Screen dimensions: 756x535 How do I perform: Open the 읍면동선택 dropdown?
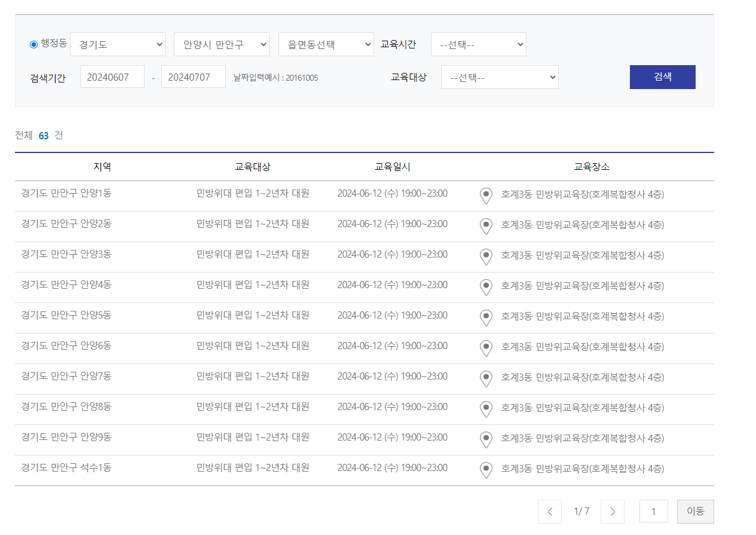coord(326,44)
